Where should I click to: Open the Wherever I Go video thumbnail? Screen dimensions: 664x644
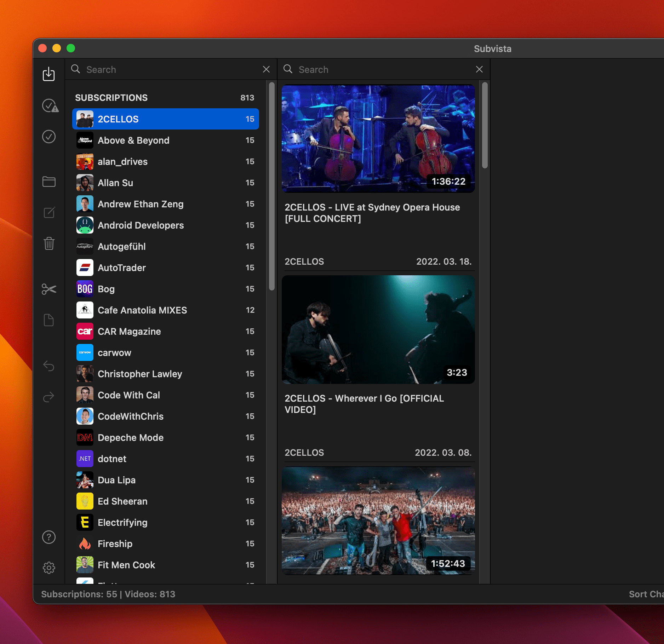[378, 330]
